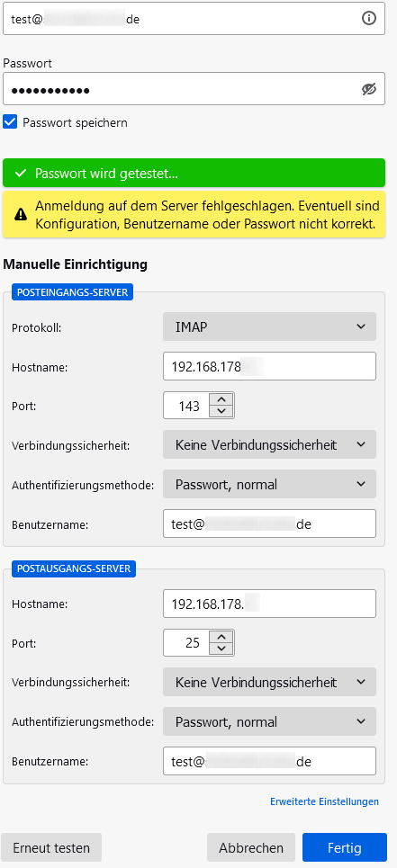Expand outgoing Authentifizierungsmethode dropdown
The width and height of the screenshot is (397, 868).
click(269, 722)
